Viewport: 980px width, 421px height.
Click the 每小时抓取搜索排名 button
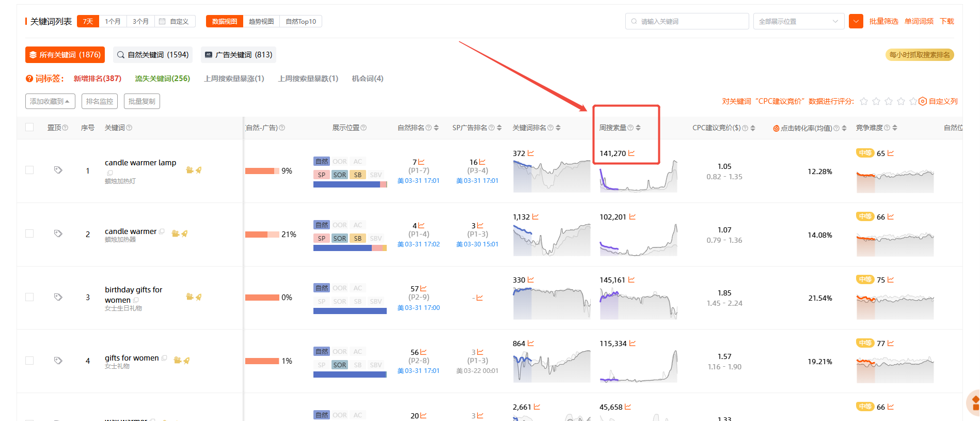click(x=920, y=55)
